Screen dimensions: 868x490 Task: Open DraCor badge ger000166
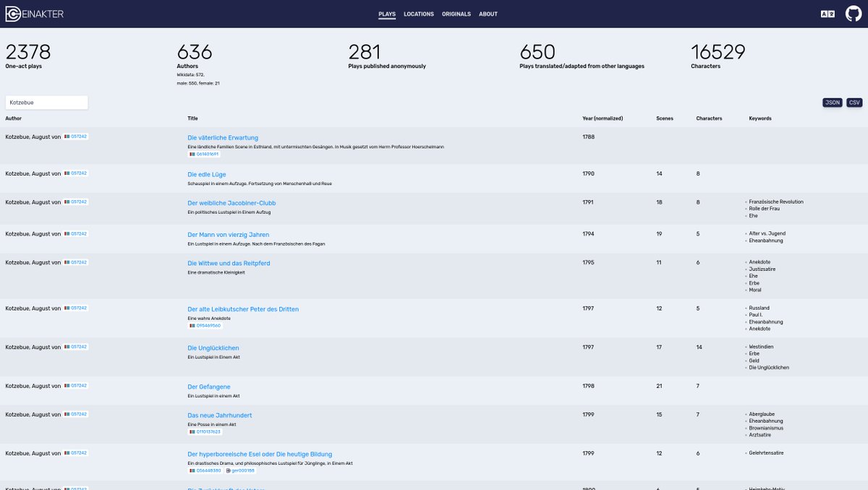(x=241, y=470)
